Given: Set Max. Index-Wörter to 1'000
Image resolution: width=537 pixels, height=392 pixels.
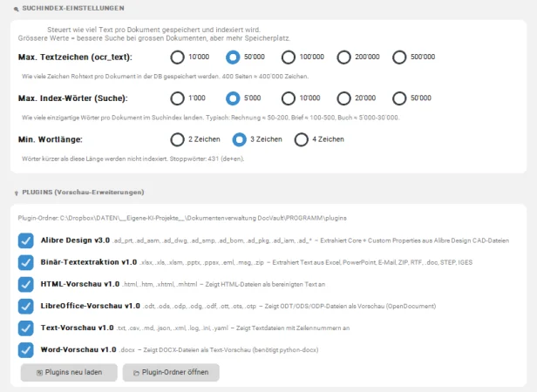Looking at the screenshot, I should pos(178,98).
